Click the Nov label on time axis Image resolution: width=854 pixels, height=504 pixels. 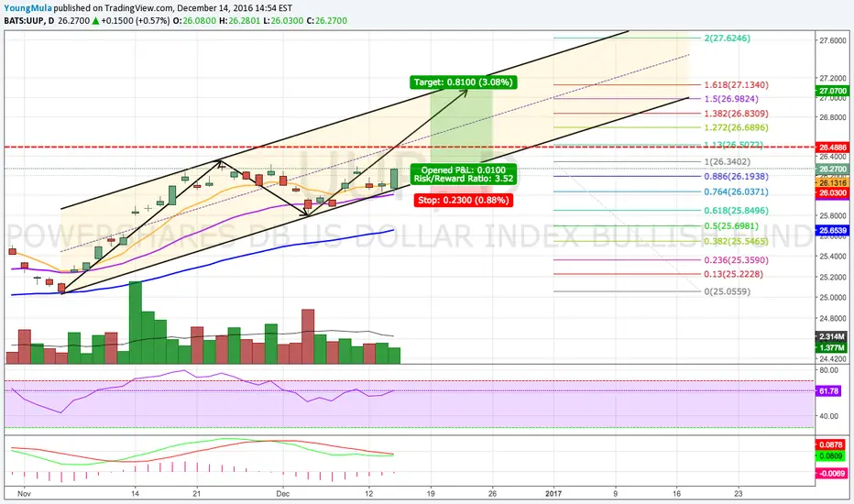pos(24,494)
